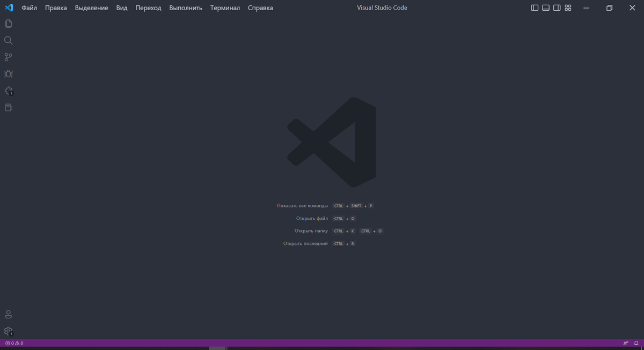This screenshot has width=644, height=350.
Task: Open the Справка menu
Action: (x=260, y=8)
